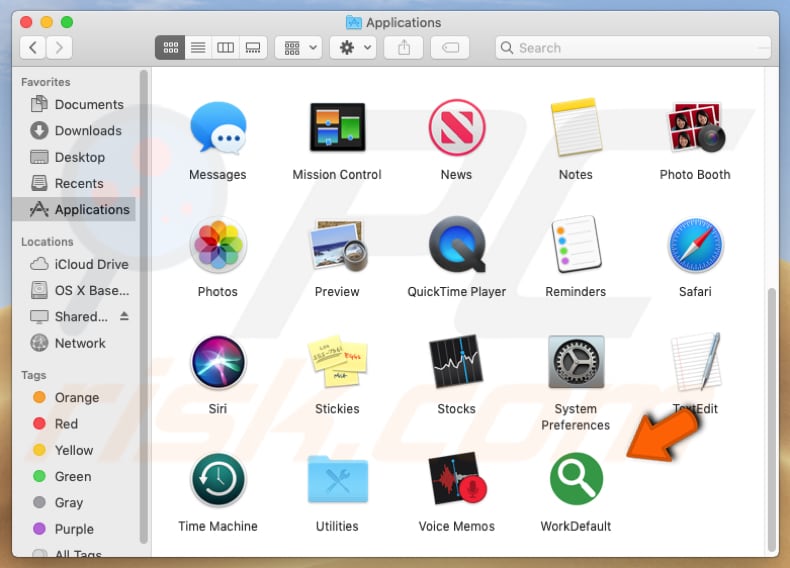The height and width of the screenshot is (568, 790).
Task: Open the Reminders app icon
Action: pos(576,244)
